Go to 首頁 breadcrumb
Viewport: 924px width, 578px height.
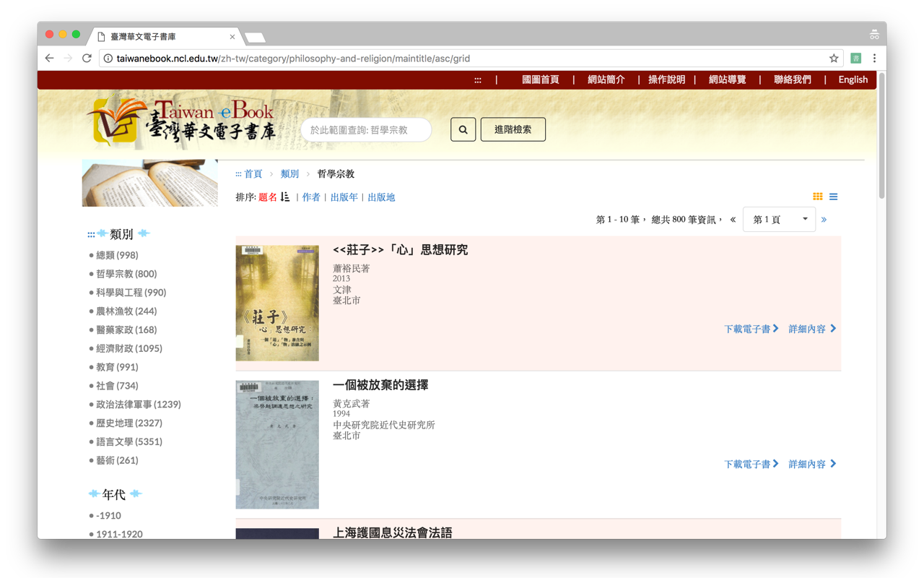click(x=253, y=174)
